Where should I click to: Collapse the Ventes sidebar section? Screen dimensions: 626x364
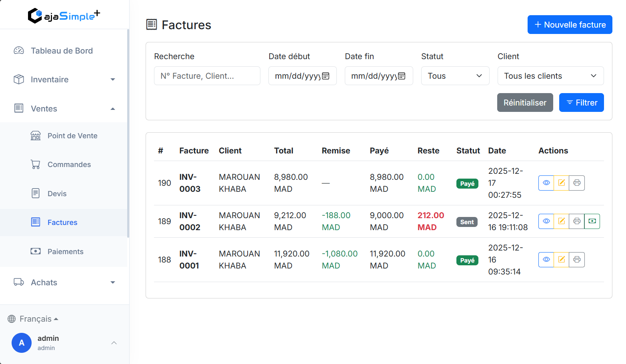pyautogui.click(x=64, y=109)
